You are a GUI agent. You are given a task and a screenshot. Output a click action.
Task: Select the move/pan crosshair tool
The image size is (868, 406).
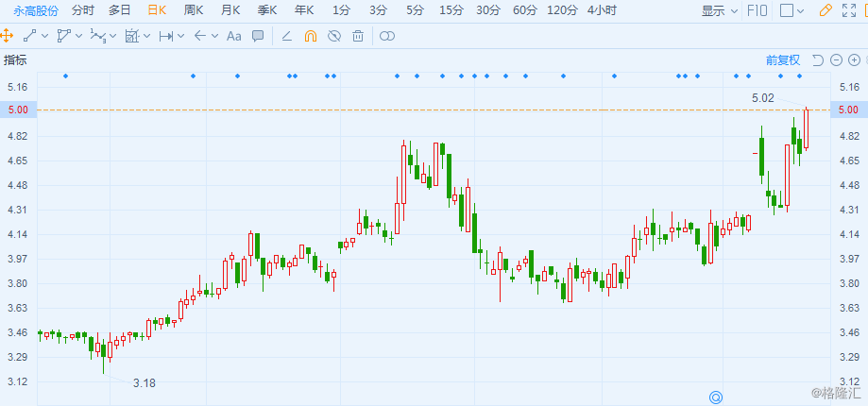6,37
